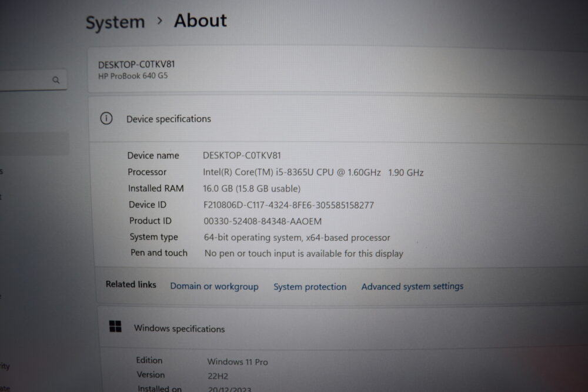Focus the Settings search box
Viewport: 588px width, 392px height.
click(x=33, y=80)
